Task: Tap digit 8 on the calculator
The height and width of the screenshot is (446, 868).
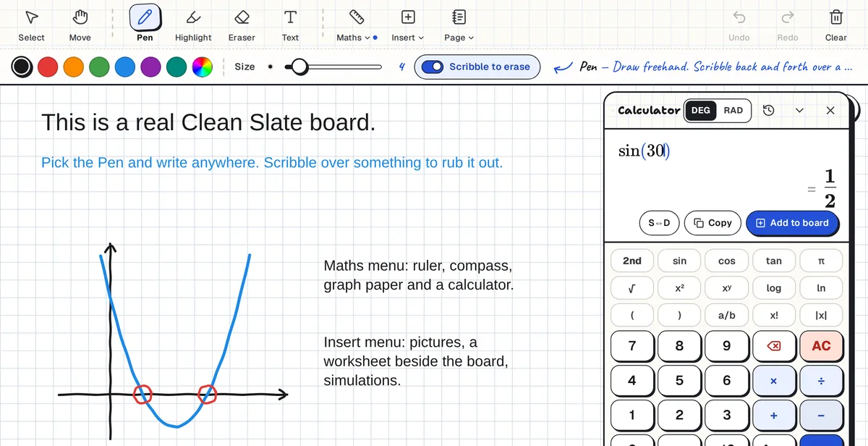Action: (x=679, y=346)
